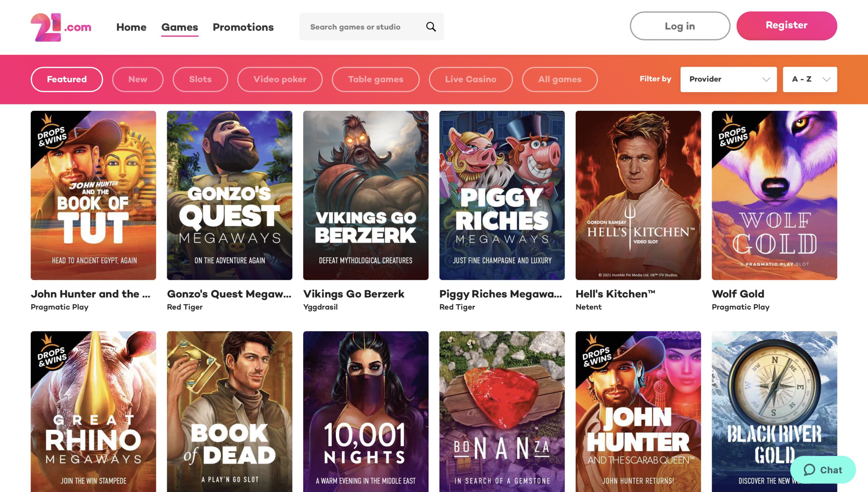868x492 pixels.
Task: Click the 'Wolf Gold' title text
Action: [738, 294]
